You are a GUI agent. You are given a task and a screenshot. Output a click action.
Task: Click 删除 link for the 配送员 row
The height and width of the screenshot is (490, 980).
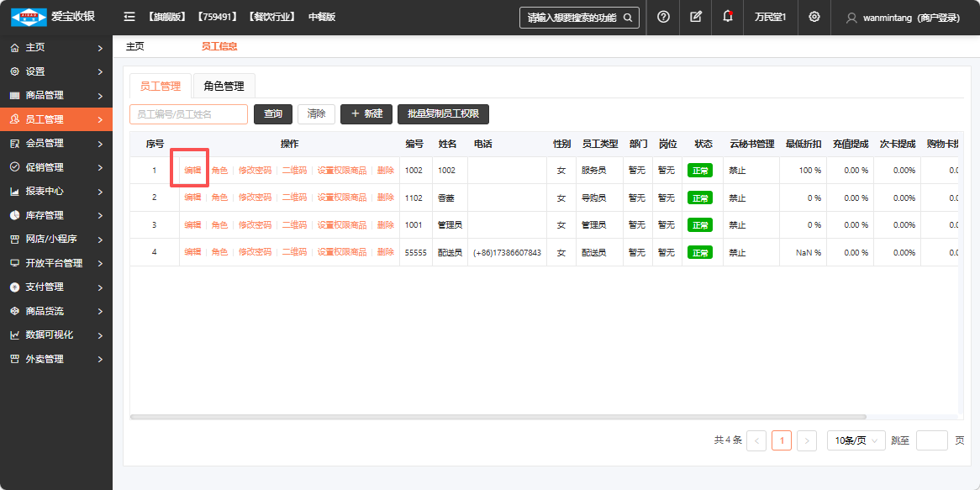385,252
